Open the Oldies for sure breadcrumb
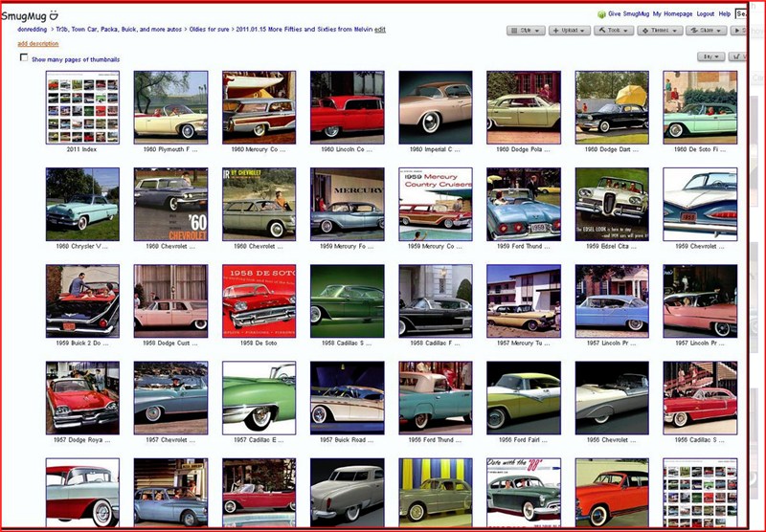The width and height of the screenshot is (766, 532). (x=209, y=30)
